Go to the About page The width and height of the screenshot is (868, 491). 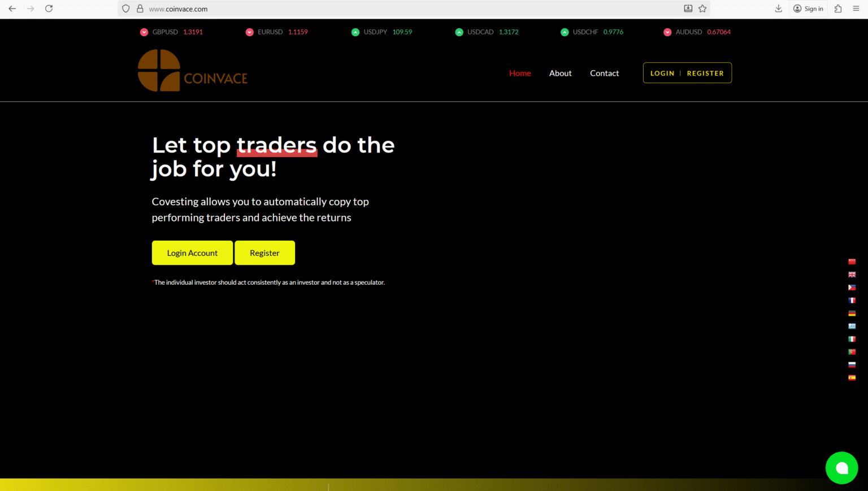point(560,73)
